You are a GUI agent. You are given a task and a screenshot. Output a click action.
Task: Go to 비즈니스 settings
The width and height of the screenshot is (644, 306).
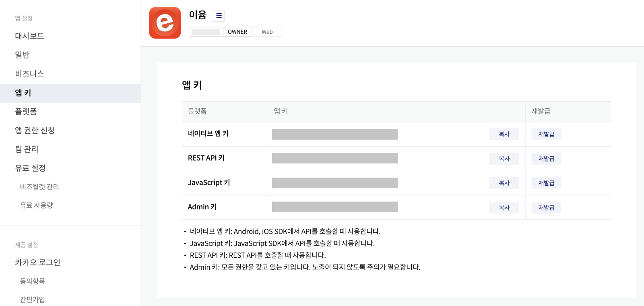tap(29, 74)
